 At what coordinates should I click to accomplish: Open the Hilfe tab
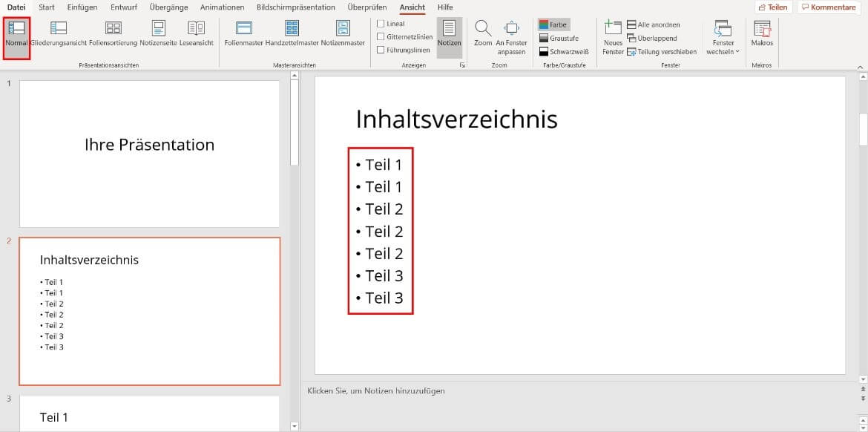444,7
